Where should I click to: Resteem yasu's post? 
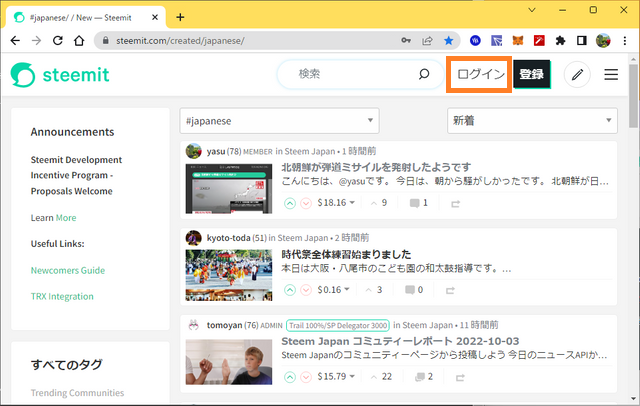(x=456, y=204)
